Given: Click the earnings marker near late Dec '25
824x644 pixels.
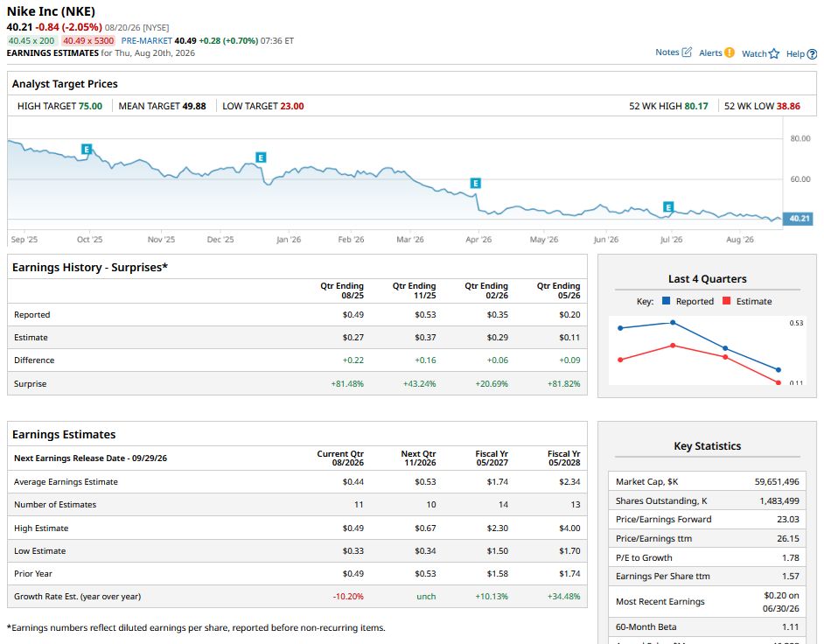Looking at the screenshot, I should pos(261,157).
